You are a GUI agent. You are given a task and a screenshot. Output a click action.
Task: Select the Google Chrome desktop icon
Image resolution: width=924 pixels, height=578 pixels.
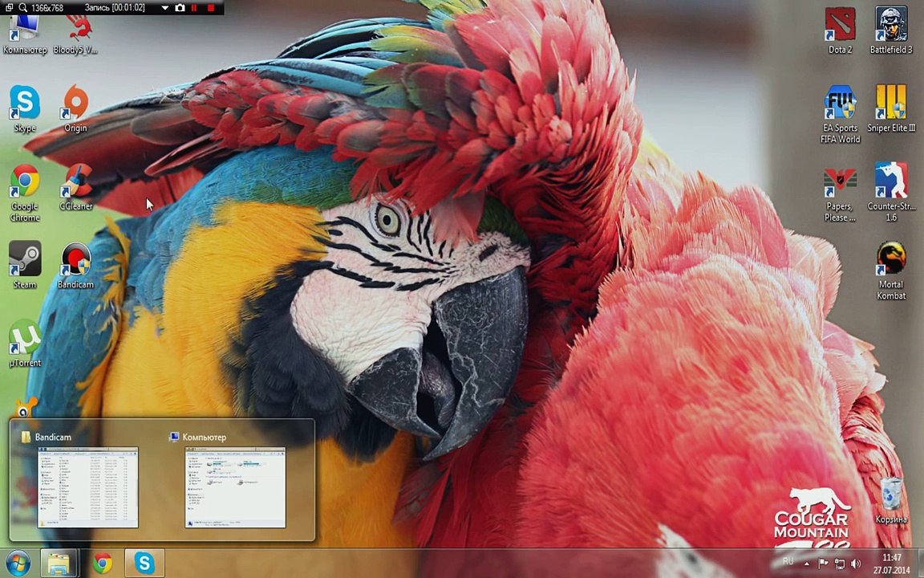[x=25, y=193]
